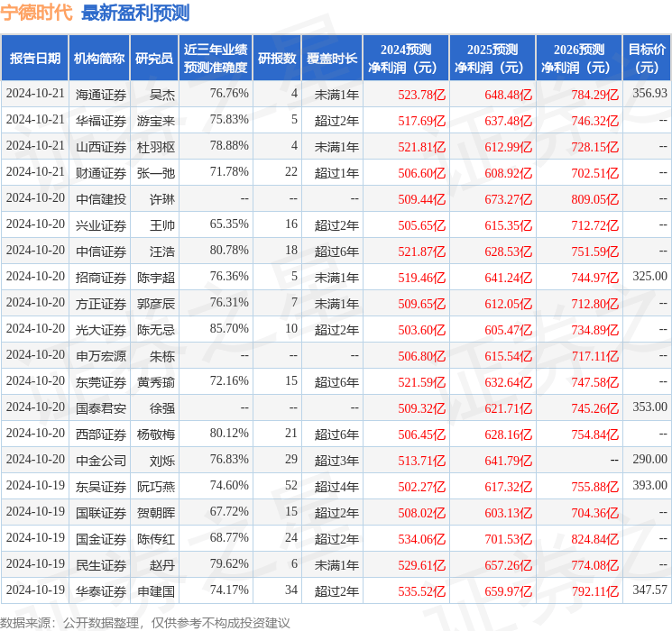
Task: Click the 目标价 column header
Action: pos(647,58)
